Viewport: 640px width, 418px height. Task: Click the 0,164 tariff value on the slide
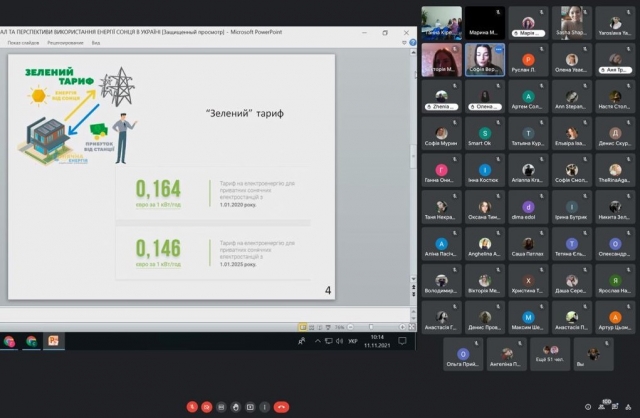click(x=158, y=189)
